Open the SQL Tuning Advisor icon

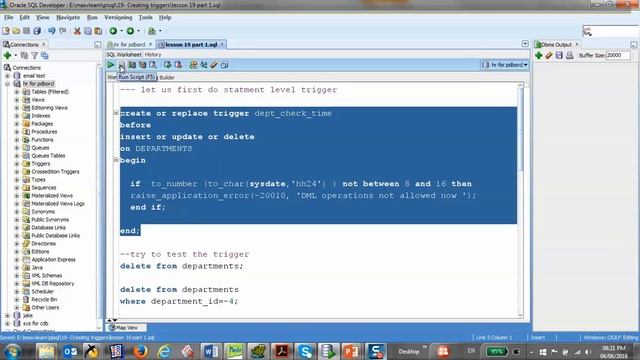[x=153, y=65]
